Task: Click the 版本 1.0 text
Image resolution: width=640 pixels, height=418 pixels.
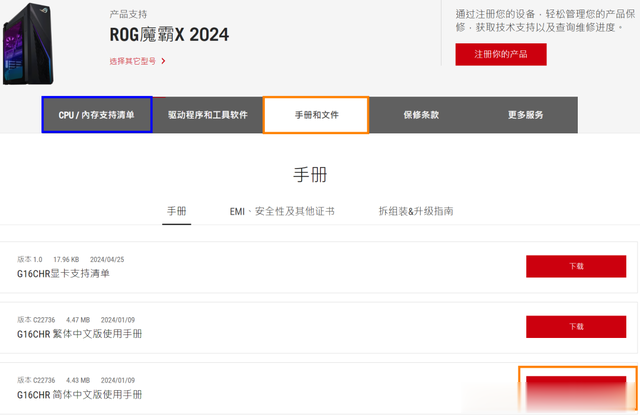Action: (x=30, y=260)
